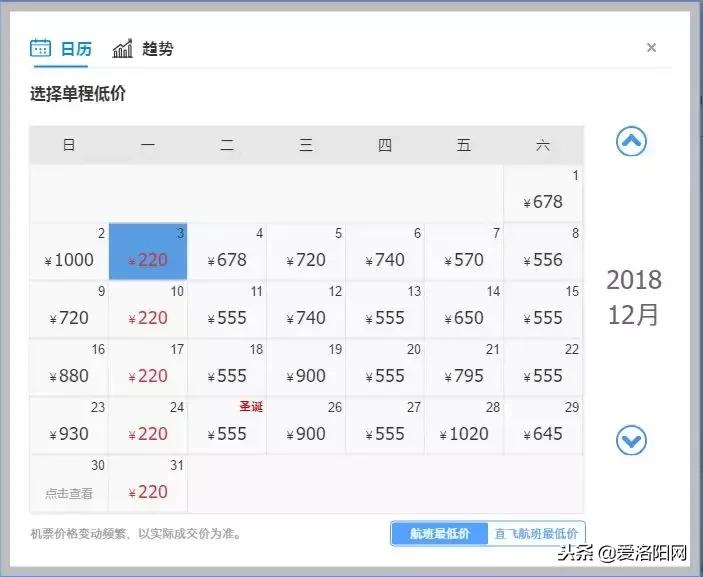Select December 14 at ¥650
The width and height of the screenshot is (703, 577).
[x=464, y=309]
